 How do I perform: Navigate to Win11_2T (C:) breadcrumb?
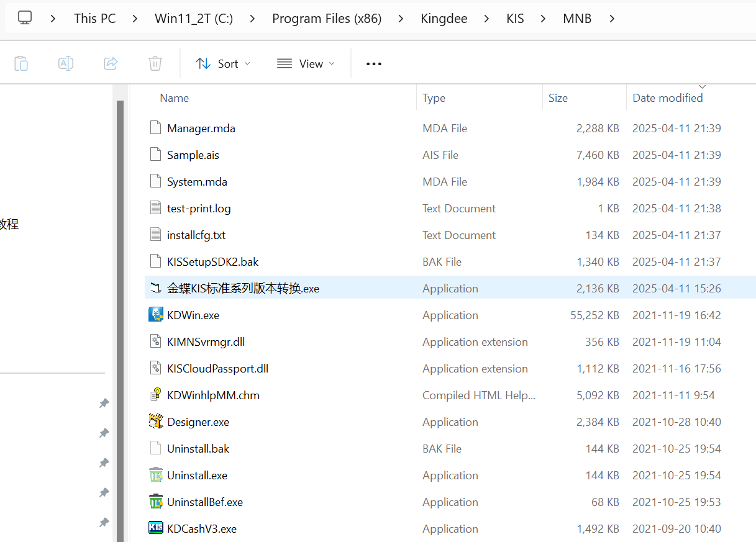click(194, 19)
